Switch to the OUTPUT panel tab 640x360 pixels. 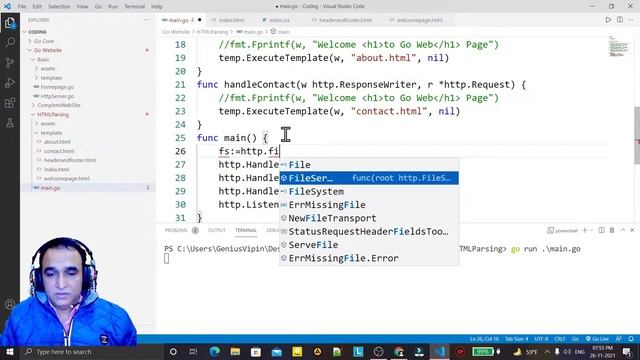point(217,230)
